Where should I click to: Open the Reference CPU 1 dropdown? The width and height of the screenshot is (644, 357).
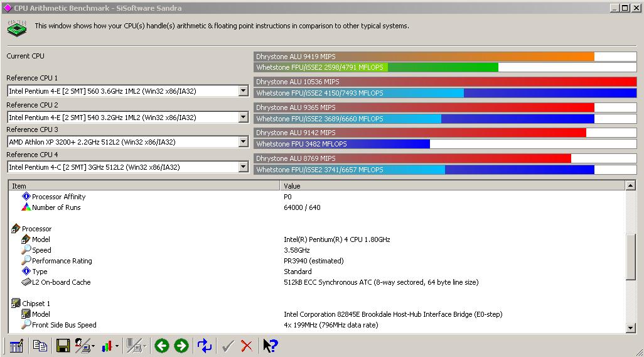tap(244, 91)
